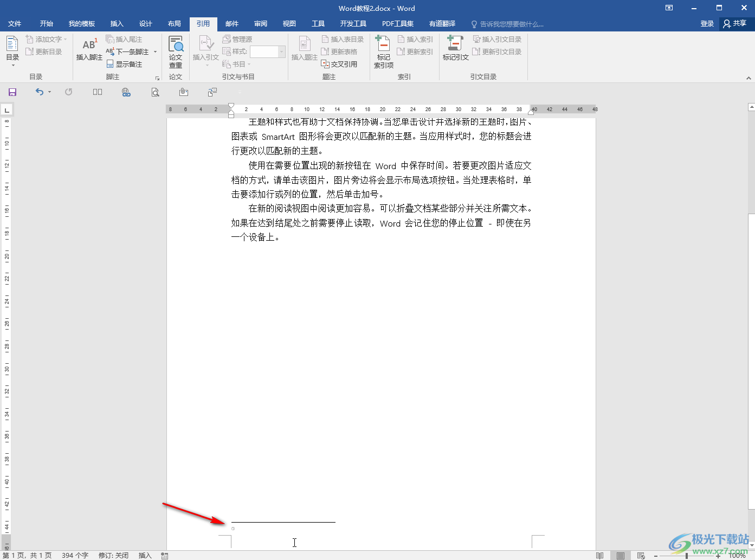Open the PDF工具集 tab
Image resolution: width=755 pixels, height=560 pixels.
pyautogui.click(x=398, y=24)
